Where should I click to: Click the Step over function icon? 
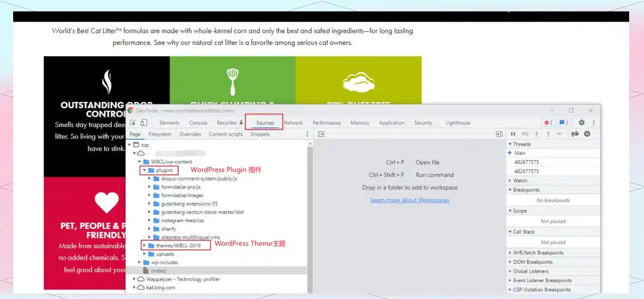click(524, 134)
